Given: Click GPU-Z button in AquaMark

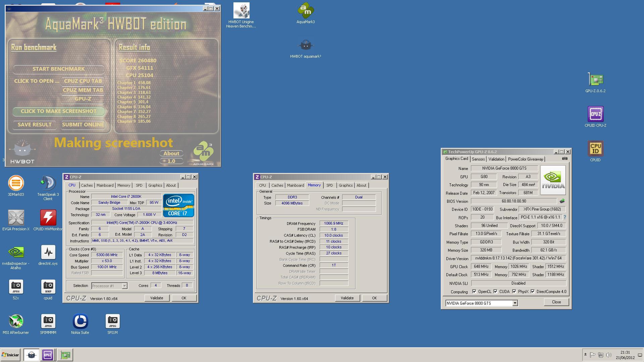Looking at the screenshot, I should coord(83,99).
